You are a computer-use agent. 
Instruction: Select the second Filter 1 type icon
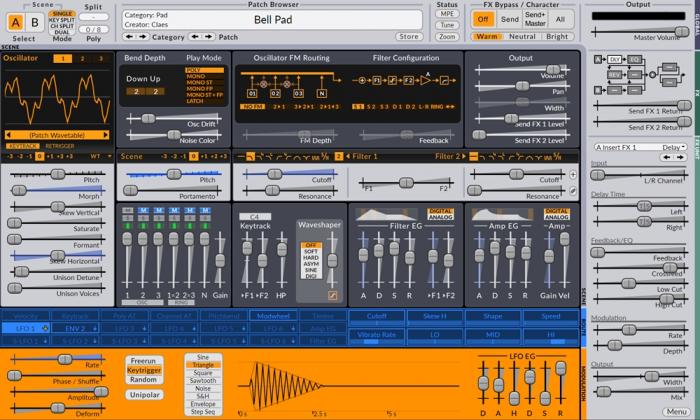(x=250, y=157)
